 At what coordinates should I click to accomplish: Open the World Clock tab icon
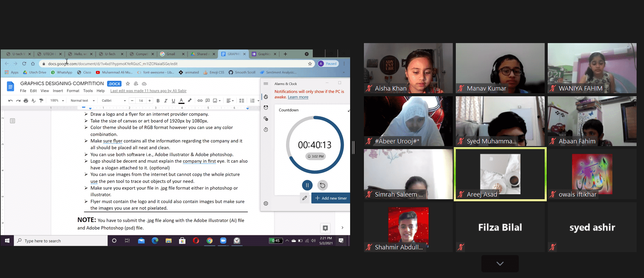(x=266, y=119)
